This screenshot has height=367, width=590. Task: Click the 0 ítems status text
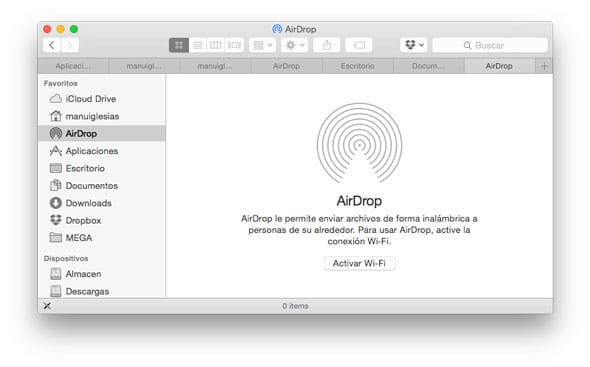tap(295, 306)
